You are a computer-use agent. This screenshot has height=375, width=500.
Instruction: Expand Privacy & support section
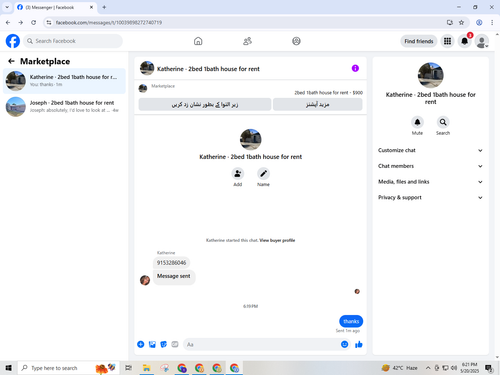[430, 197]
